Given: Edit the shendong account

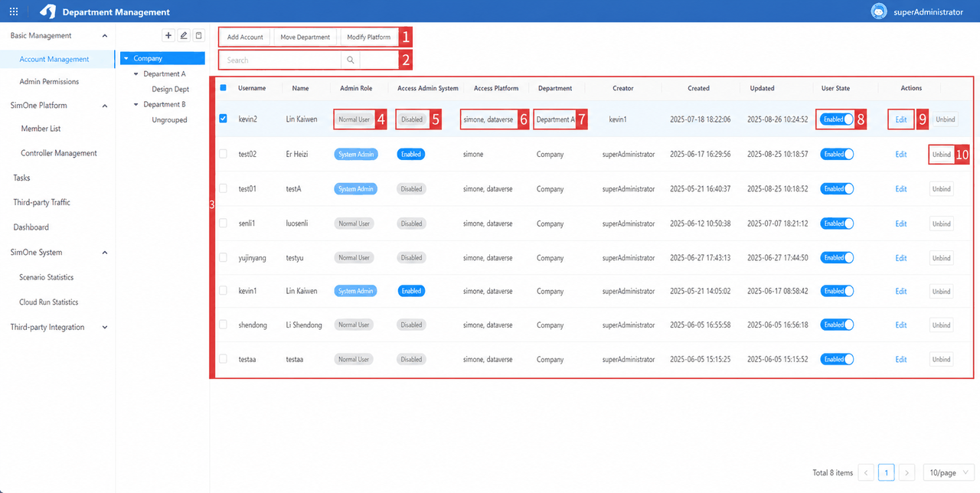Looking at the screenshot, I should (901, 325).
